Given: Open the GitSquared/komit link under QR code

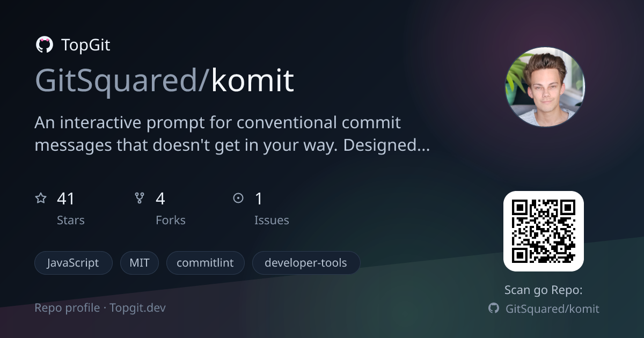Looking at the screenshot, I should pos(552,308).
